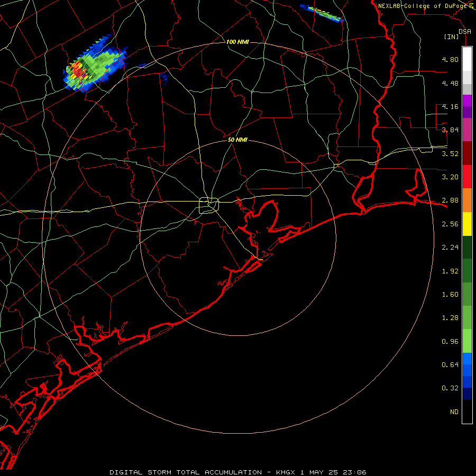Click the 4.16 legend value
The image size is (476, 476).
pos(450,106)
